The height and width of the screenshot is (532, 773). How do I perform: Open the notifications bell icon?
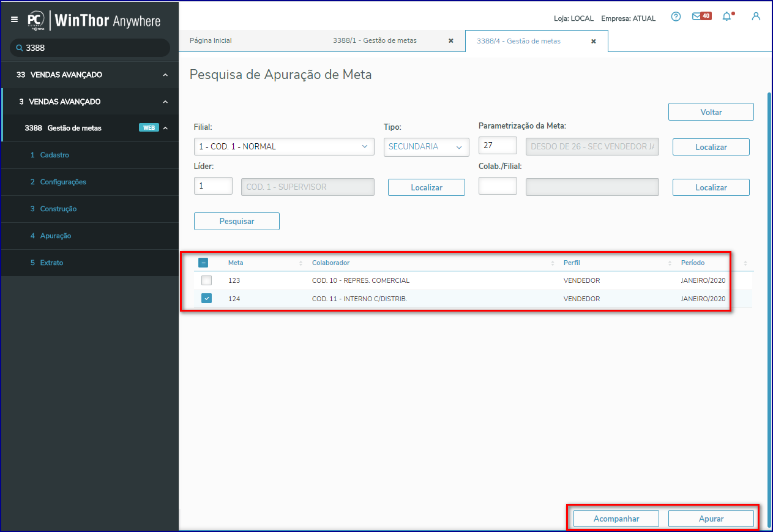click(727, 17)
